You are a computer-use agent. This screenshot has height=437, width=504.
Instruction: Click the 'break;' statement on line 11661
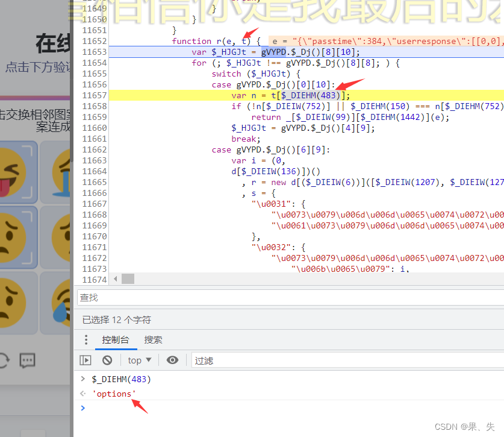pos(246,139)
